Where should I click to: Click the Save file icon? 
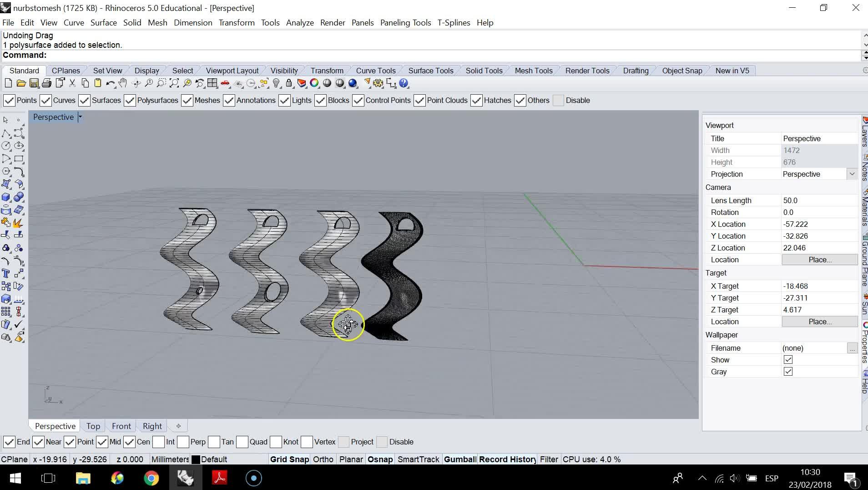click(x=34, y=83)
